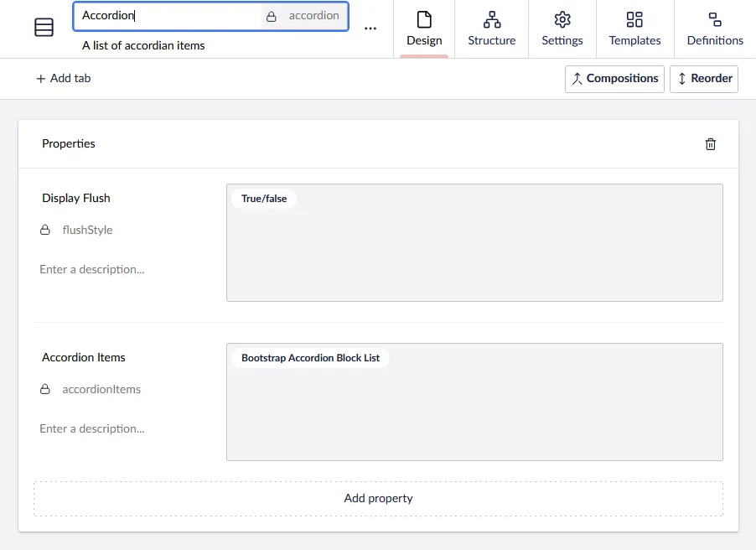Open the Structure tab
756x550 pixels.
[491, 29]
